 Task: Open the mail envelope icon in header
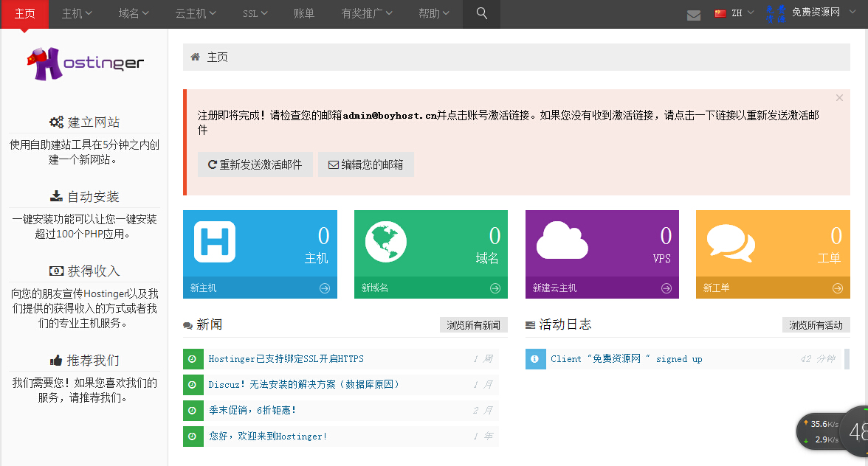click(x=694, y=15)
